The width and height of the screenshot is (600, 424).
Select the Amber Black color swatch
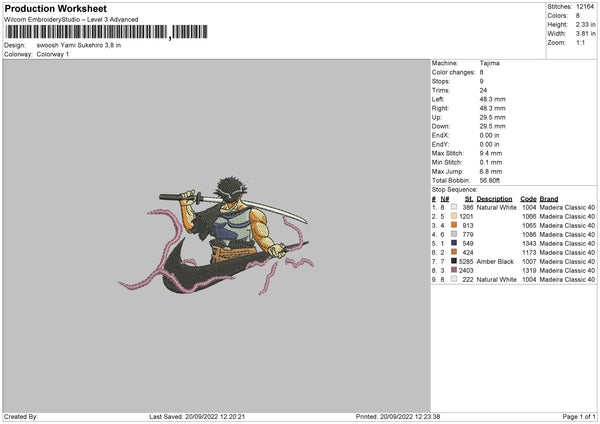[x=454, y=261]
